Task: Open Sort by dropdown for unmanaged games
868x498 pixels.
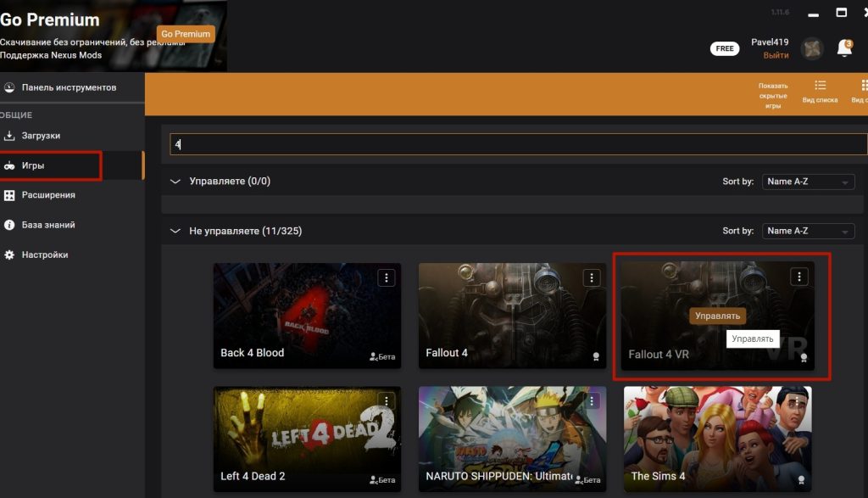Action: click(x=808, y=231)
